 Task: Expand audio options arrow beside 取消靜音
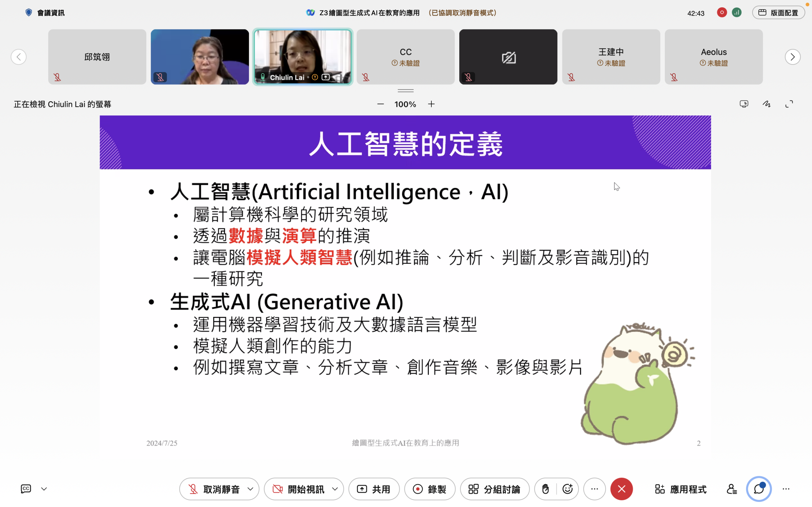pos(251,489)
